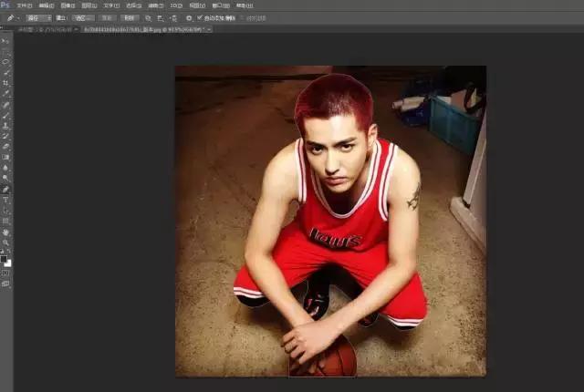The height and width of the screenshot is (392, 584).
Task: Toggle the 对齐边缘 checkbox
Action: (x=241, y=17)
